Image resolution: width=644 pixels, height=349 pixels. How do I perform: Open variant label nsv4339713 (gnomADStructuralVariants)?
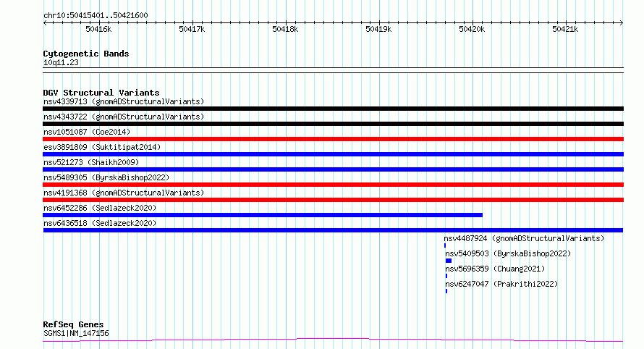coord(124,101)
